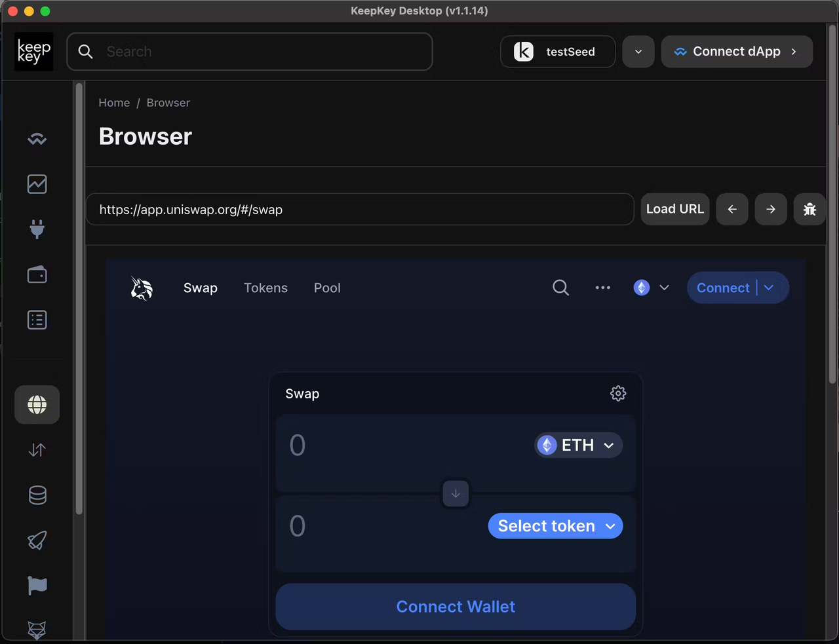Screen dimensions: 839x644
Task: Expand the Ethereum network selector
Action: [x=652, y=288]
